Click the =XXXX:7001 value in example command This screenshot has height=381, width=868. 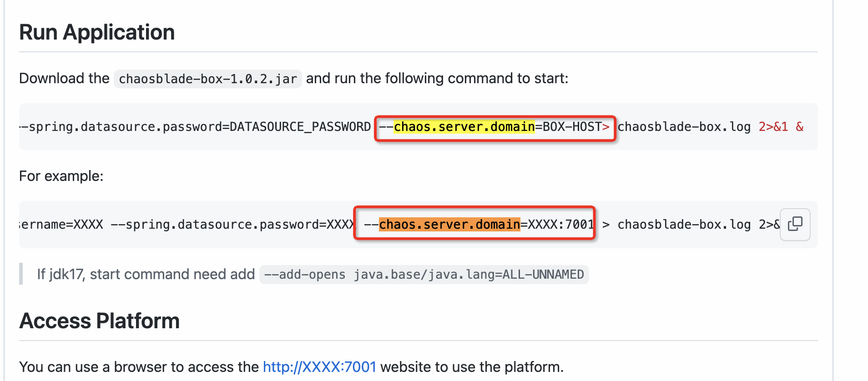[x=557, y=224]
